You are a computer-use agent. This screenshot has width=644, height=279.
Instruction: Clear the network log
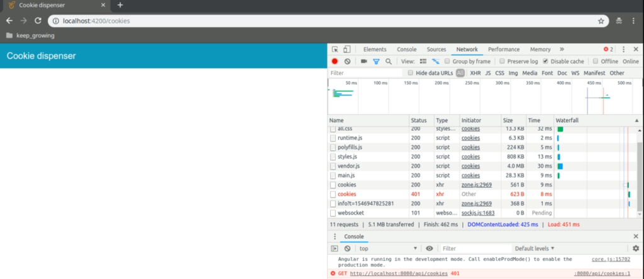[347, 62]
